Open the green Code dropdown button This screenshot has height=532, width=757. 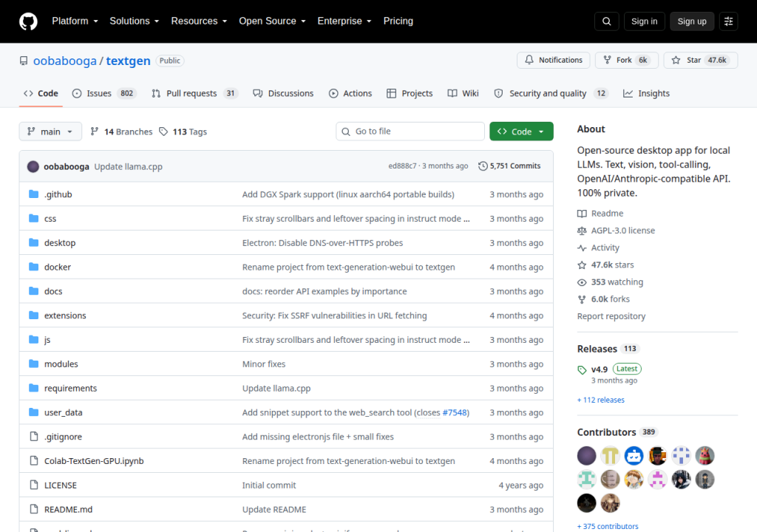coord(521,132)
